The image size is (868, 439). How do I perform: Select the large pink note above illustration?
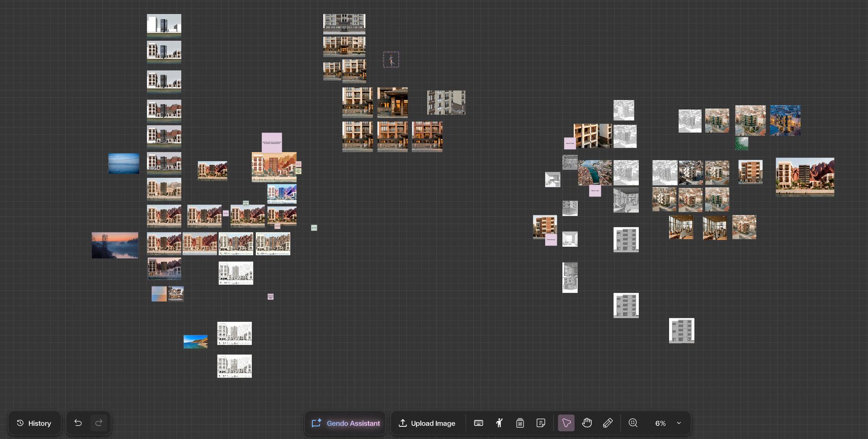pos(272,143)
